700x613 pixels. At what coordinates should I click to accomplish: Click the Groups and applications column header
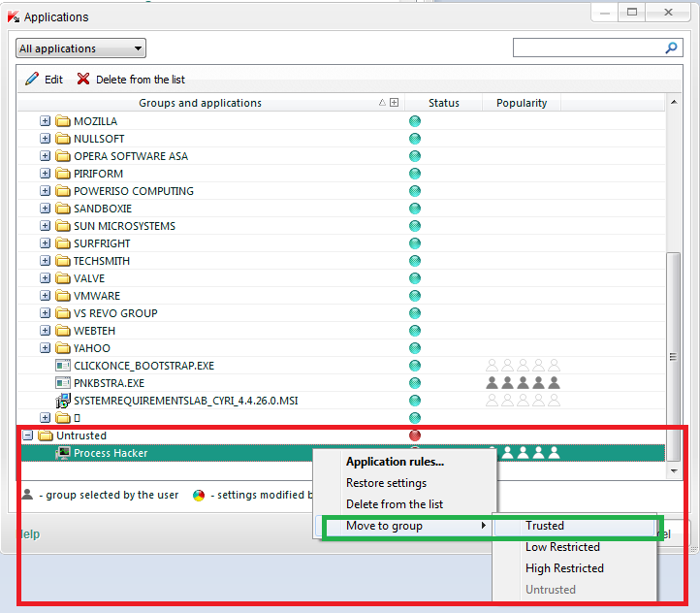200,103
